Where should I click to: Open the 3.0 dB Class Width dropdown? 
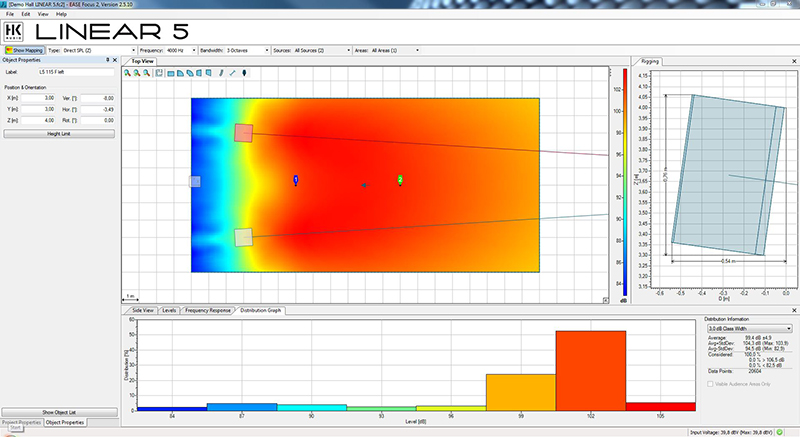(x=749, y=329)
